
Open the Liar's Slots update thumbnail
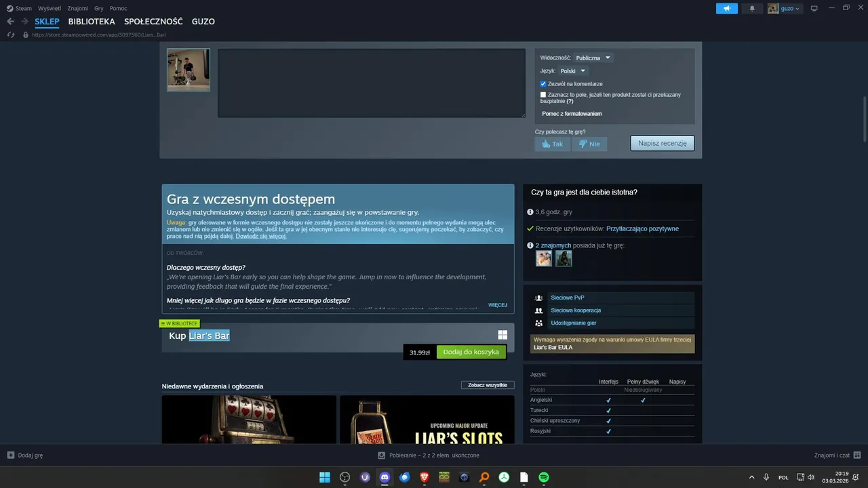click(x=427, y=420)
